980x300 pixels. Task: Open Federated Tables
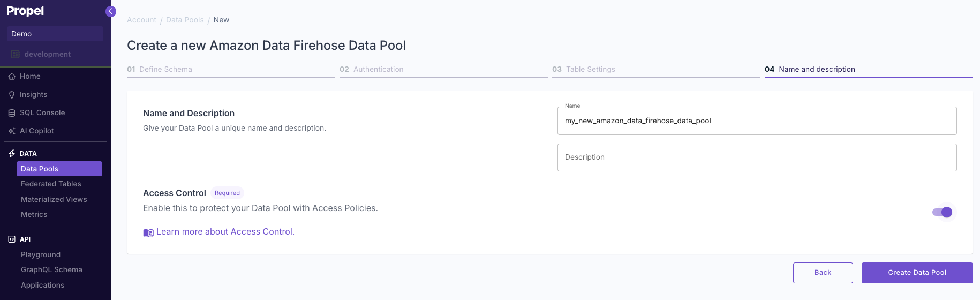51,184
